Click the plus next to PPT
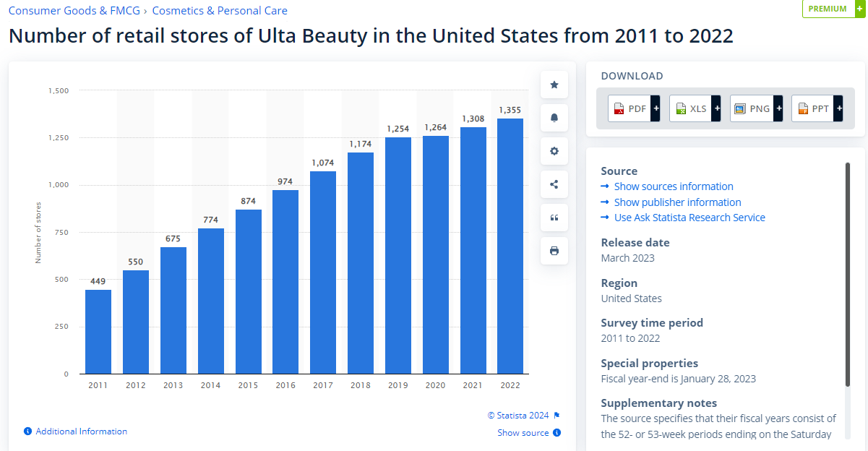The height and width of the screenshot is (451, 868). point(839,108)
